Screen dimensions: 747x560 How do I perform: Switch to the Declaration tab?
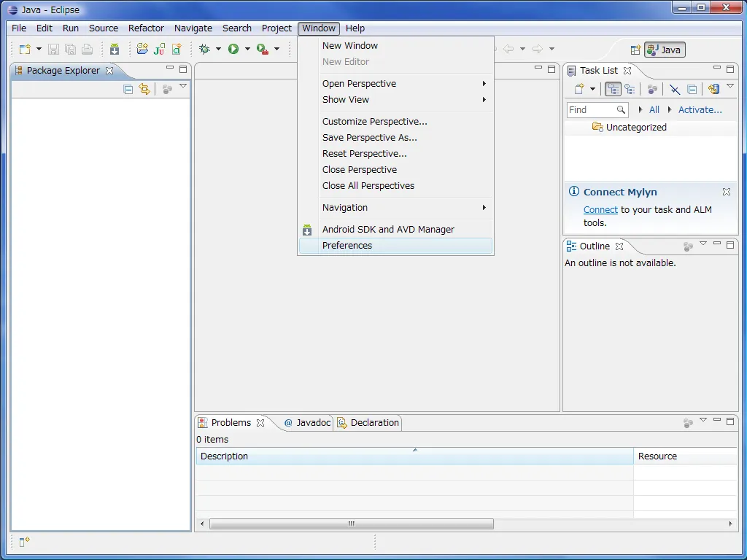pyautogui.click(x=368, y=422)
